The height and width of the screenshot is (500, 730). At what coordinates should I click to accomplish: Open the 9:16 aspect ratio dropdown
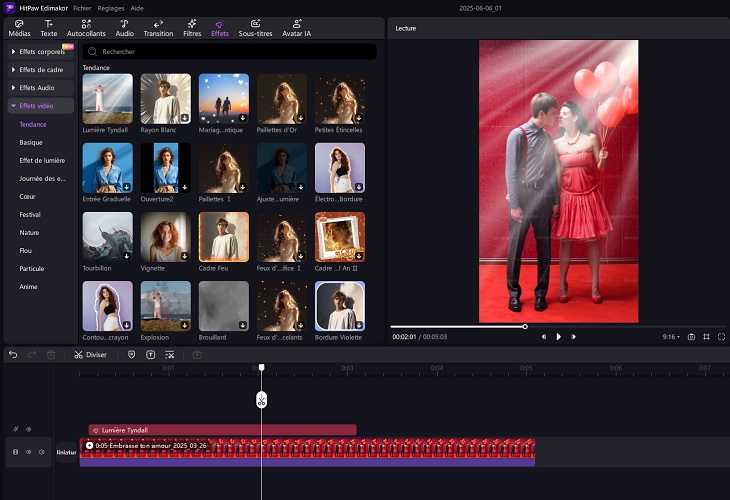(671, 337)
